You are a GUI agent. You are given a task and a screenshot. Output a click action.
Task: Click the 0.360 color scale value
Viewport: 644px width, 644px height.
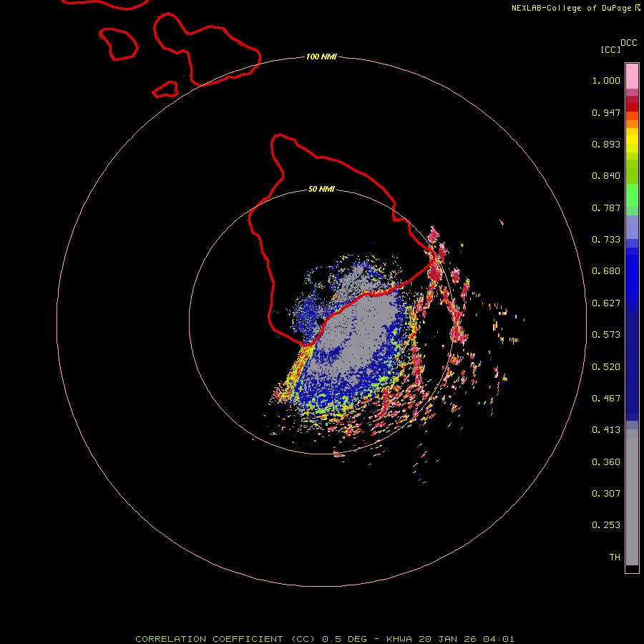click(x=606, y=462)
